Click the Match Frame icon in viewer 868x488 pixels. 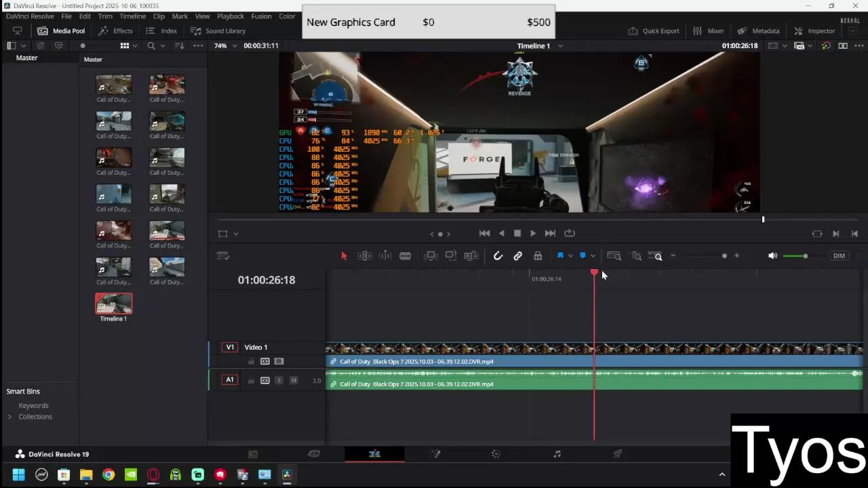[x=817, y=233]
